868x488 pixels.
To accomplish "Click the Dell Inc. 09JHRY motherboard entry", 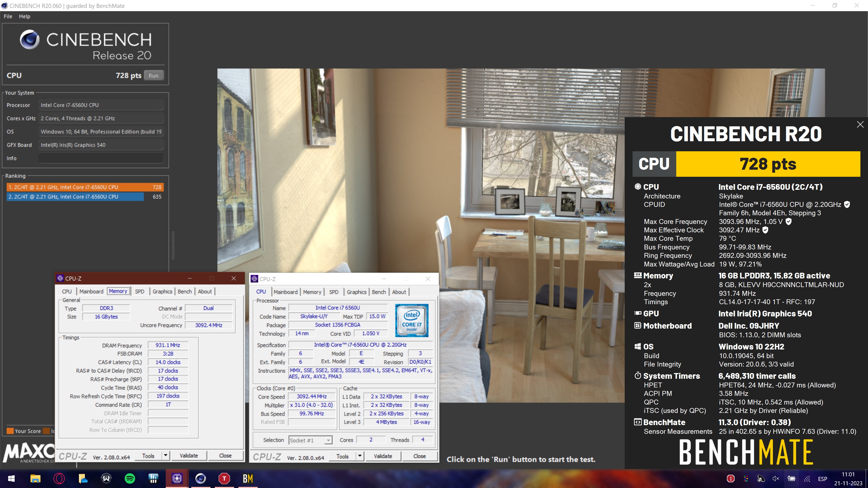I will (749, 326).
